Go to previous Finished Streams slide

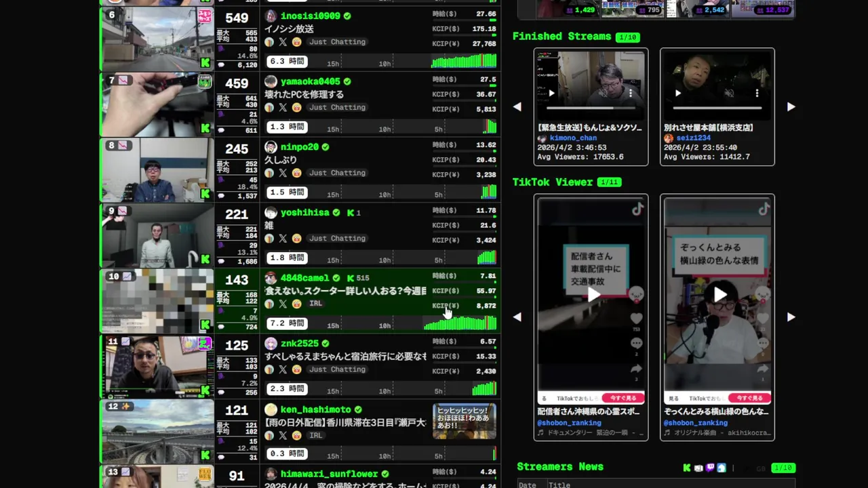(517, 107)
